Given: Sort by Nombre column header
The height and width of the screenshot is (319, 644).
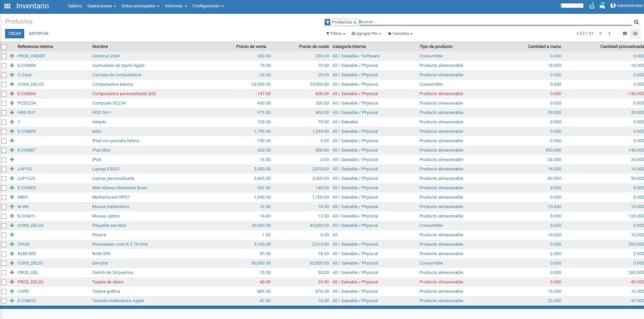Looking at the screenshot, I should 100,47.
